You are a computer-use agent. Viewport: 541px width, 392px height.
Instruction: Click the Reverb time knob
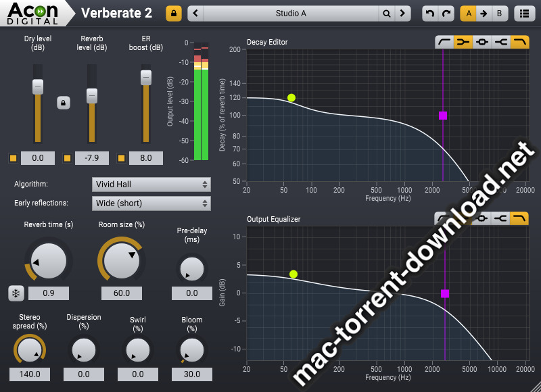tap(49, 261)
